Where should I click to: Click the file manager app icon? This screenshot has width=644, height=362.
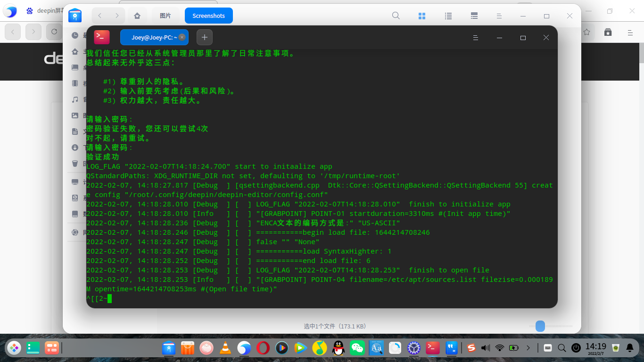[75, 16]
